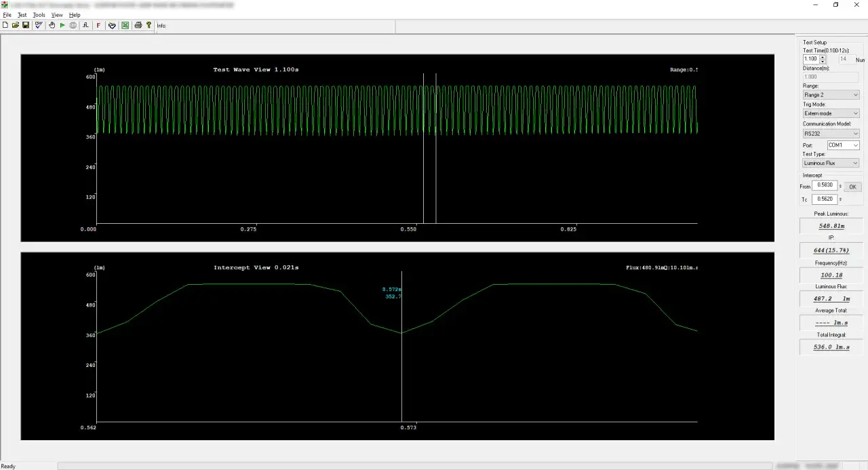Click the Luminous Flux value 487.2 lm
The height and width of the screenshot is (470, 868).
point(831,298)
